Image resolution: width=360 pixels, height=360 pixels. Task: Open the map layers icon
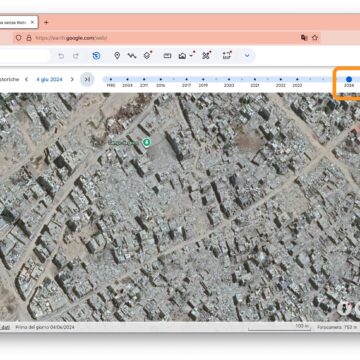click(x=148, y=55)
